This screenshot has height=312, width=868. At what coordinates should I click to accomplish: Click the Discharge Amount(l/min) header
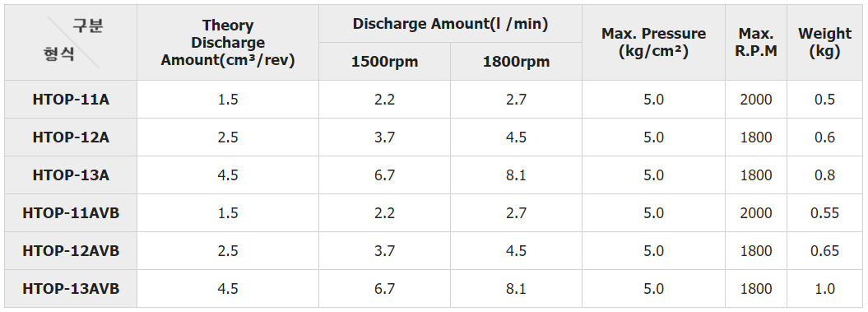click(450, 24)
